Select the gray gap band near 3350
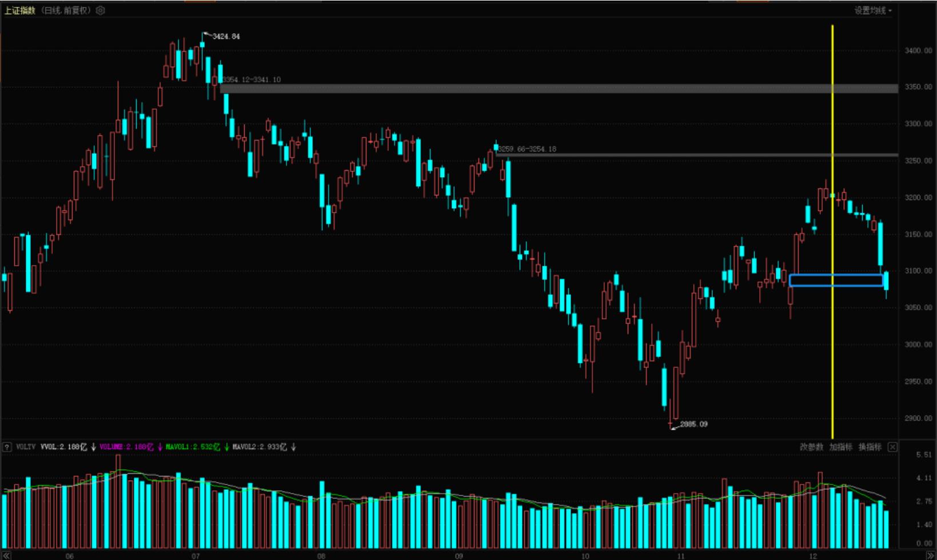The height and width of the screenshot is (560, 937). pyautogui.click(x=559, y=89)
